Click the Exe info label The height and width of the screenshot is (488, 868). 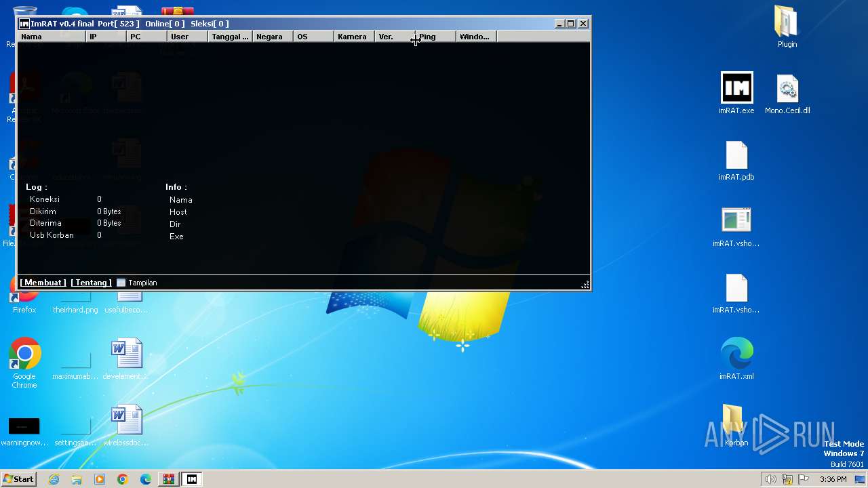tap(176, 237)
